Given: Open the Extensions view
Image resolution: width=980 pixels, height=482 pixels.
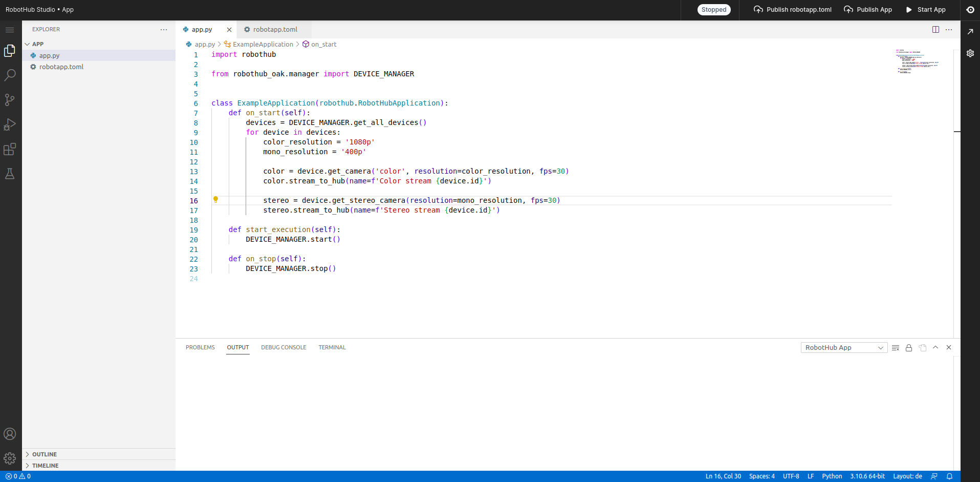Looking at the screenshot, I should (x=10, y=149).
